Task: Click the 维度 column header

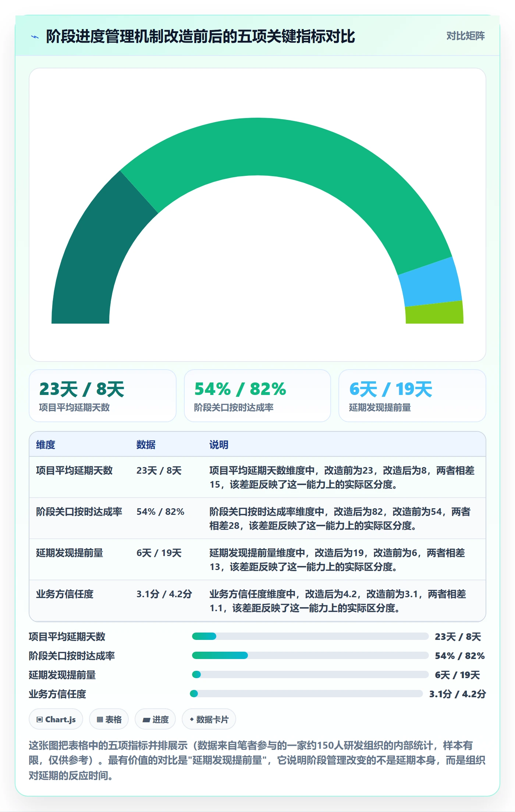Action: tap(46, 445)
